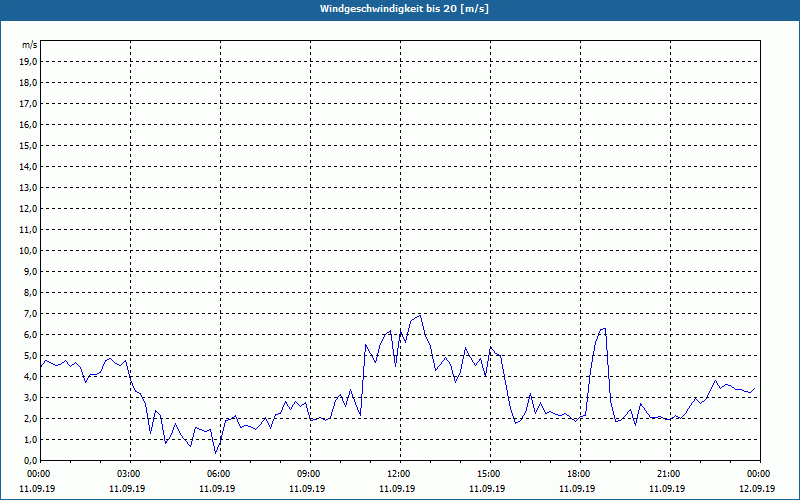Click the 21:00 time axis label
800x500 pixels.
pos(669,473)
